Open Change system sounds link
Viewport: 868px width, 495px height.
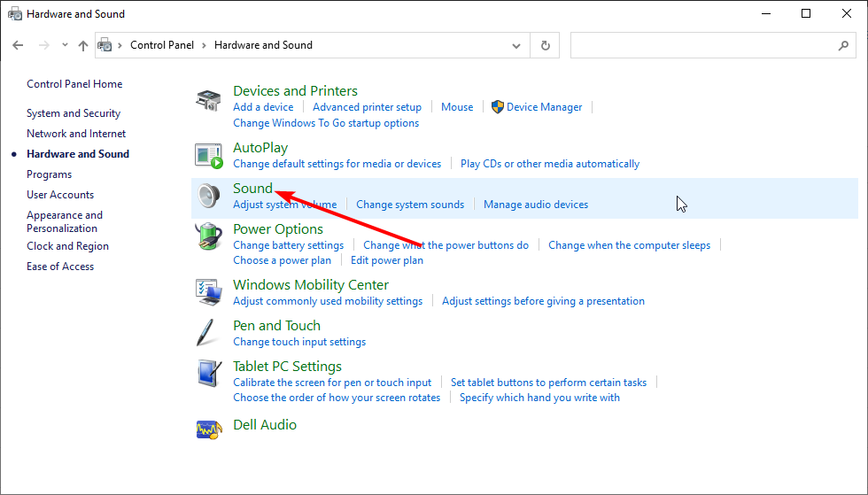tap(410, 205)
